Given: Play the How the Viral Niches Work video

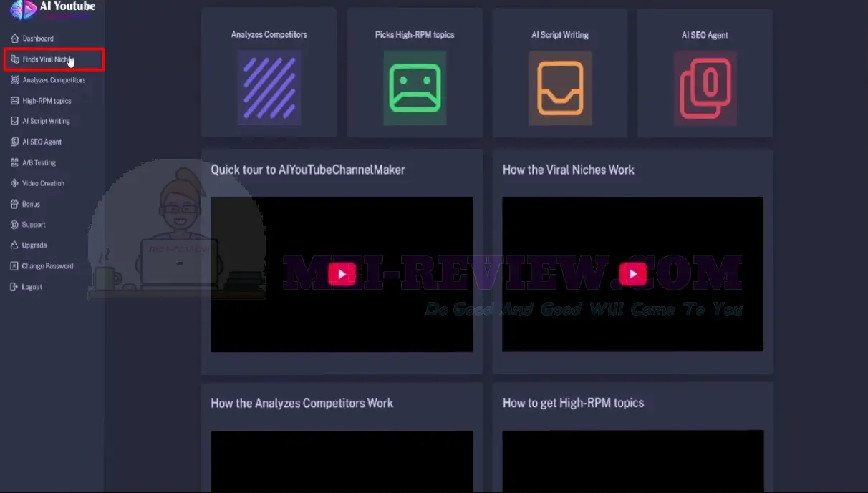Looking at the screenshot, I should pyautogui.click(x=633, y=274).
